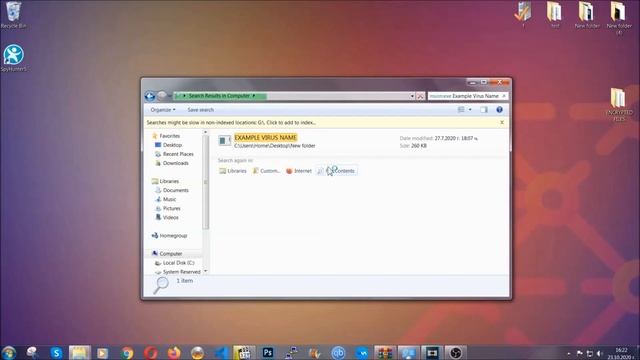Viewport: 640px width, 360px height.
Task: Open the Windows Start menu
Action: (8, 353)
